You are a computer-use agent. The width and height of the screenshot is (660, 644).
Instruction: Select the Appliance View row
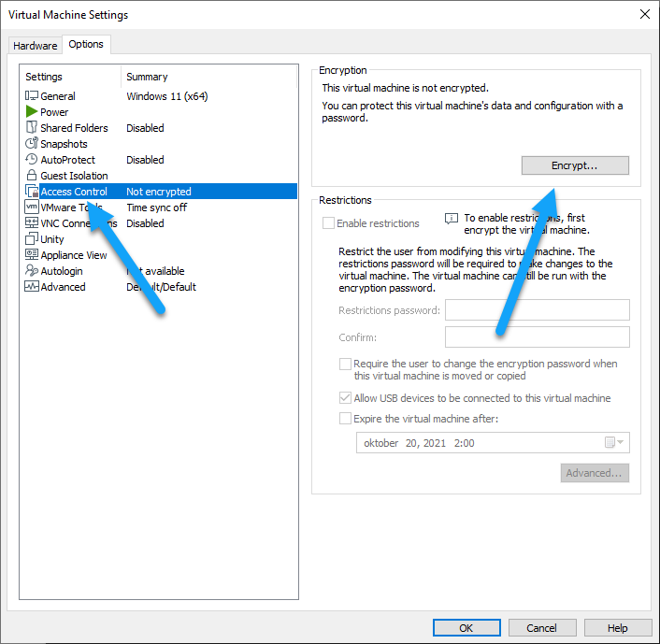click(x=160, y=255)
